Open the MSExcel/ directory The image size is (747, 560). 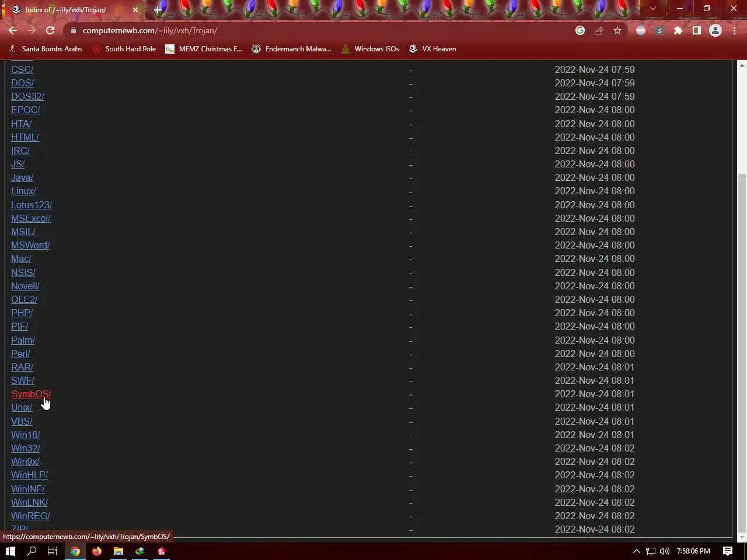tap(31, 218)
